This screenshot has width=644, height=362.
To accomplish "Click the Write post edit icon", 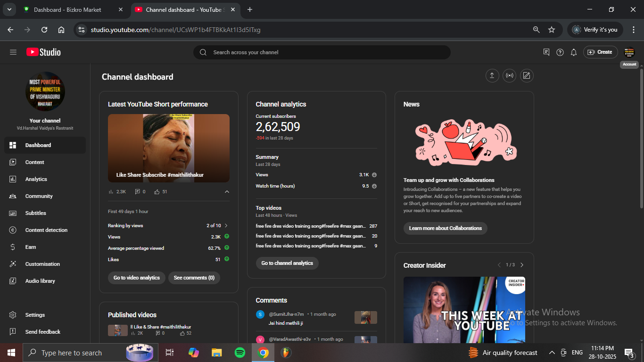I will point(527,75).
